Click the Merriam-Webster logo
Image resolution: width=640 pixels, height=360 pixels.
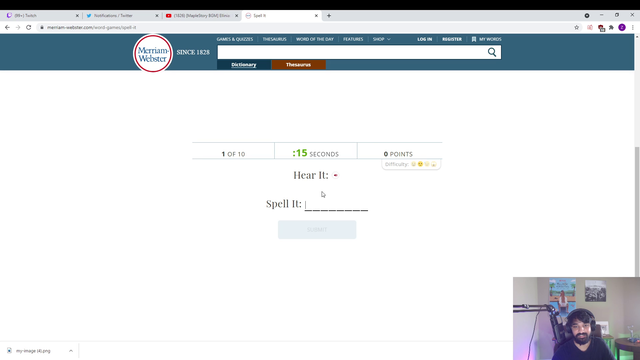tap(153, 53)
